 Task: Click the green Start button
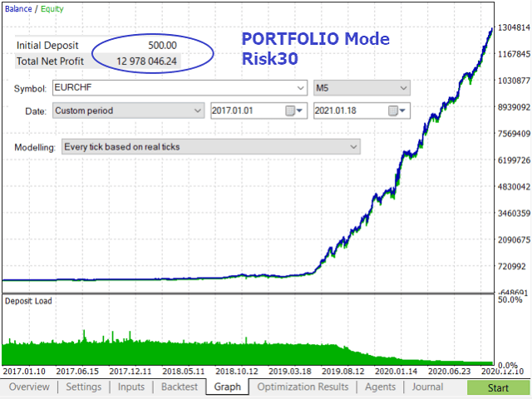pyautogui.click(x=498, y=388)
